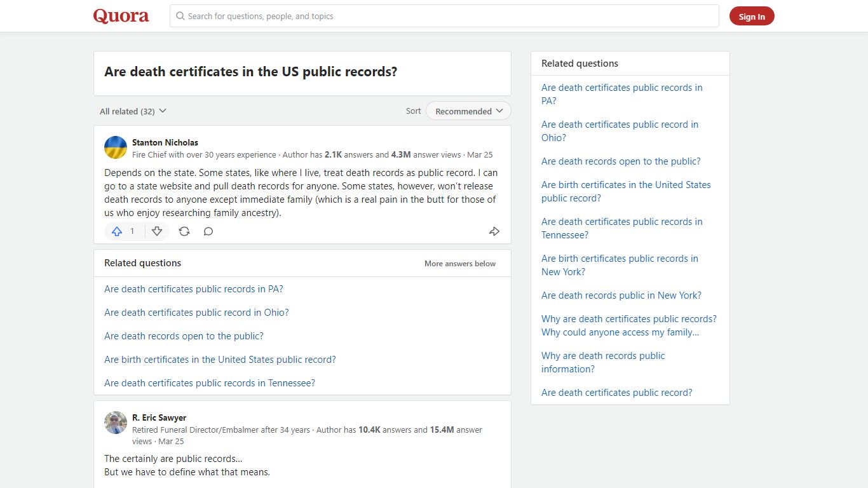Open comments on Stanton Nicholas's answer

pos(208,231)
